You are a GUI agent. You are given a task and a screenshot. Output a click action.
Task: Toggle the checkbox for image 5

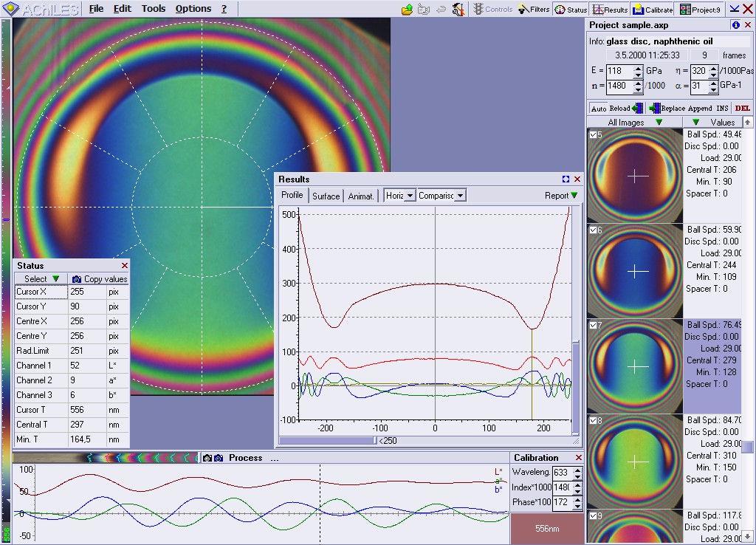point(593,135)
